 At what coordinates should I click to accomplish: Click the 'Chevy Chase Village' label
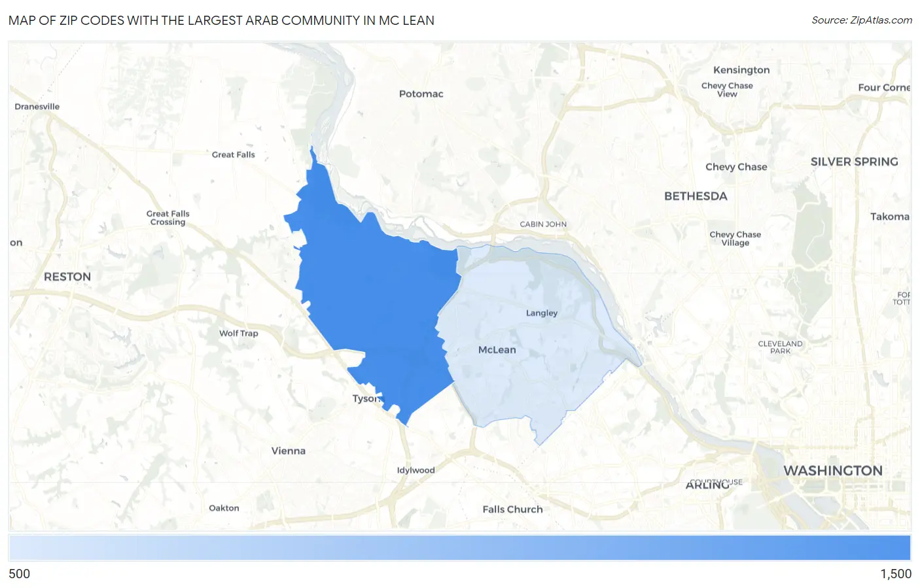coord(735,239)
